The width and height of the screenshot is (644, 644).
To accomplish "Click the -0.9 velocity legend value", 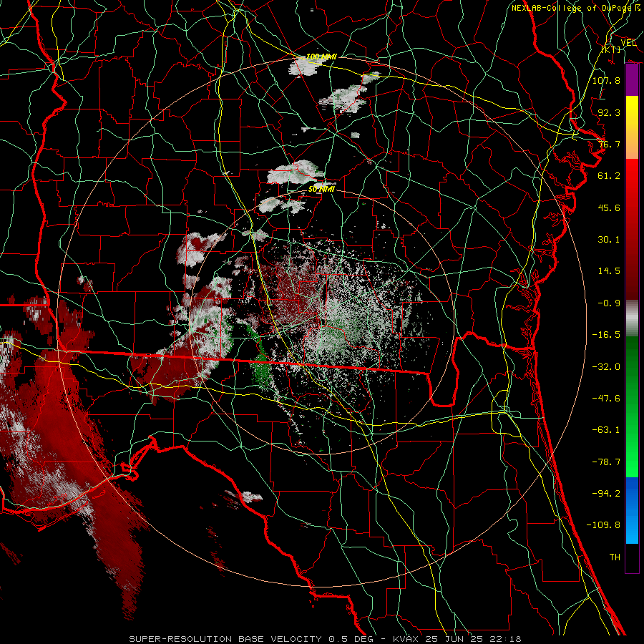I will click(609, 303).
